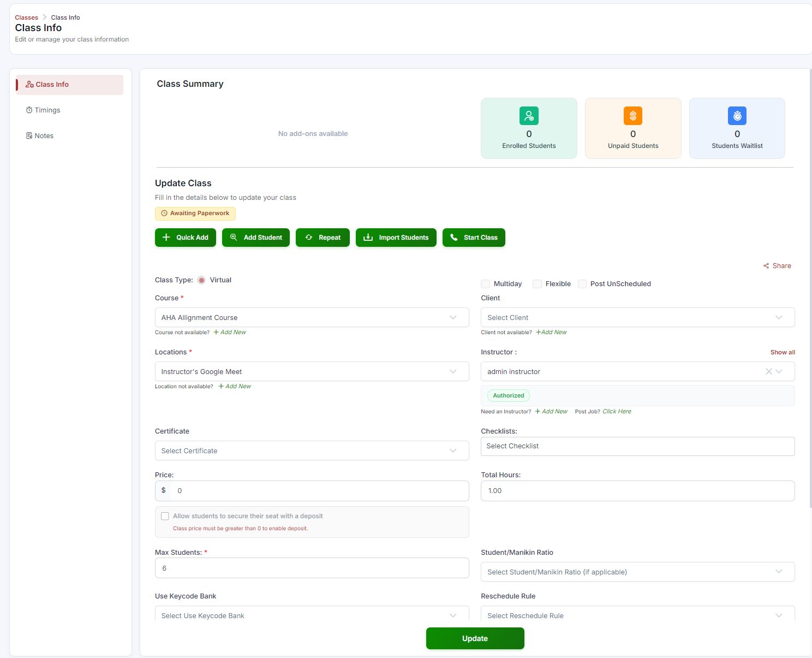This screenshot has width=812, height=658.
Task: Click the Enrolled Students summary card label
Action: (529, 146)
